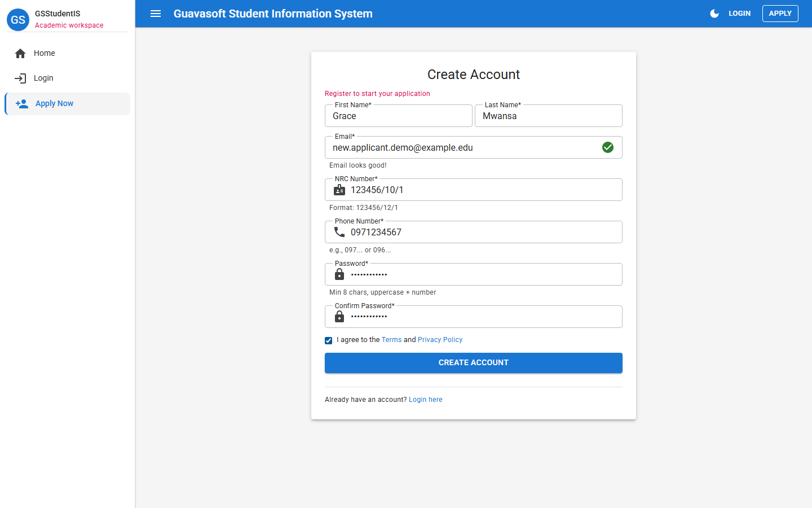Image resolution: width=812 pixels, height=508 pixels.
Task: Click the Password input field
Action: point(474,274)
